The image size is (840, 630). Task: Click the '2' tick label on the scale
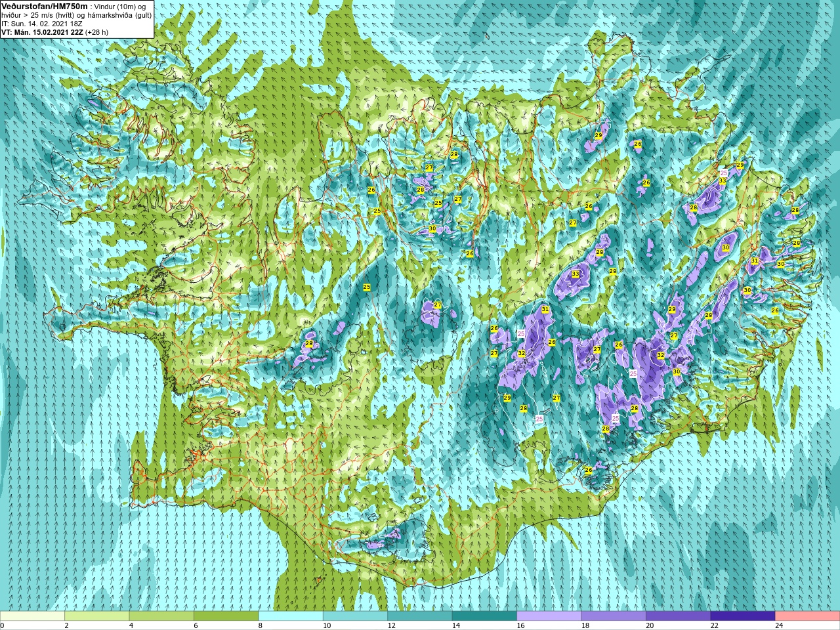point(66,625)
